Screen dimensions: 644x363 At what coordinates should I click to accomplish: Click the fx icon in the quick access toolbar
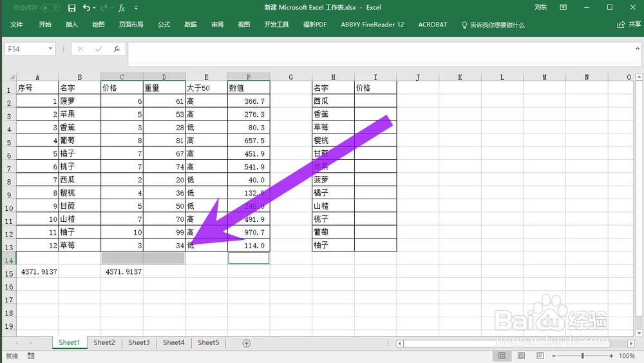[x=122, y=8]
